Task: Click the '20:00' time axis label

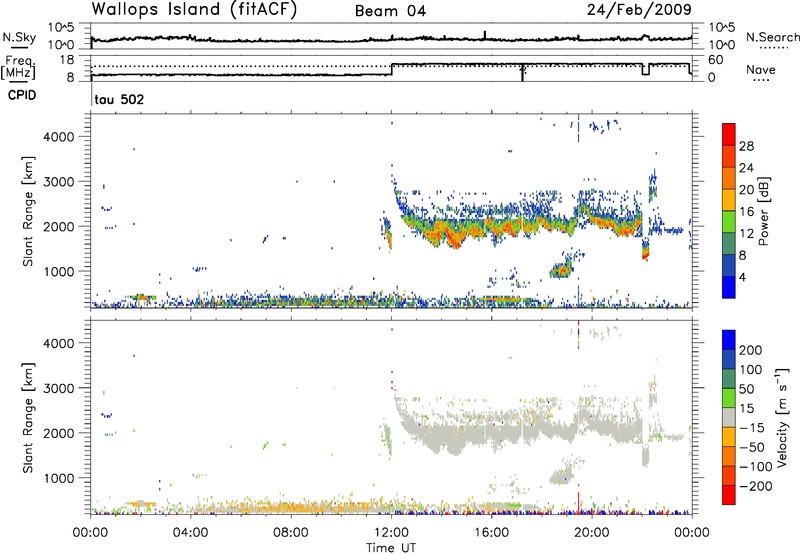Action: pos(592,533)
